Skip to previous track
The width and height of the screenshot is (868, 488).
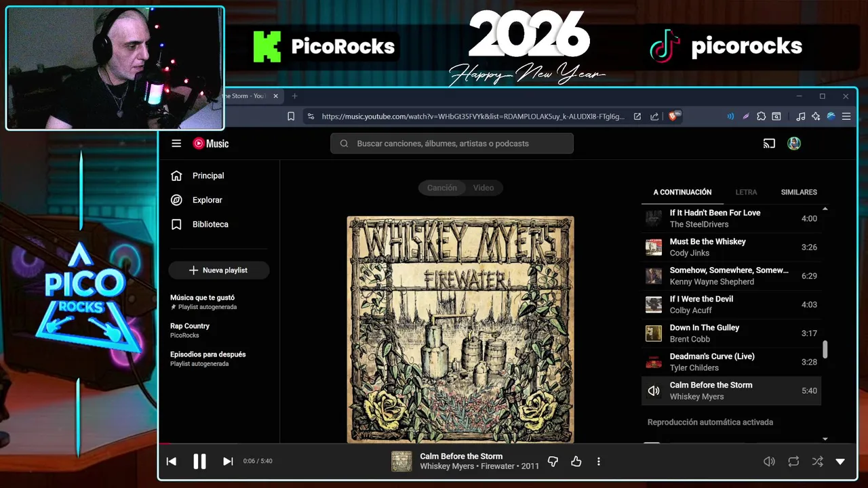point(172,462)
